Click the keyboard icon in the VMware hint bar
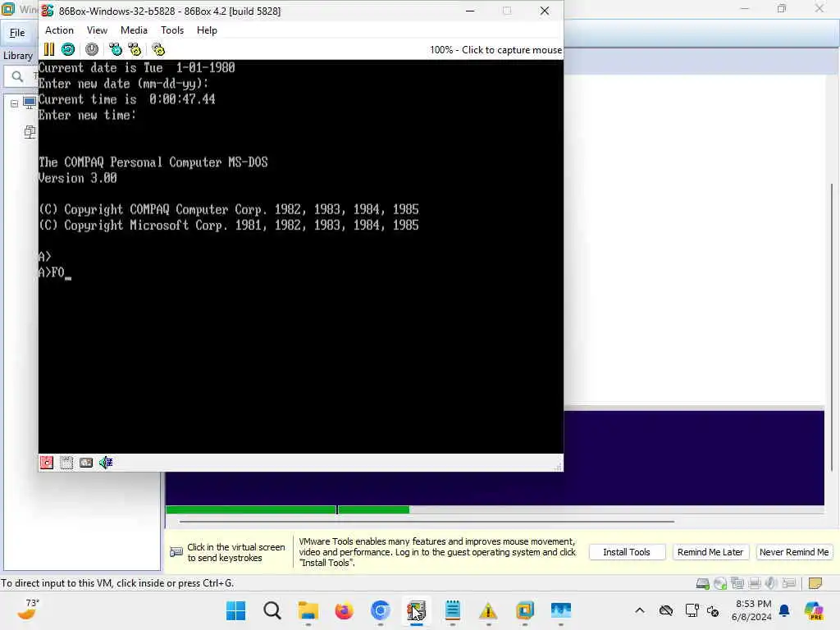 [176, 552]
